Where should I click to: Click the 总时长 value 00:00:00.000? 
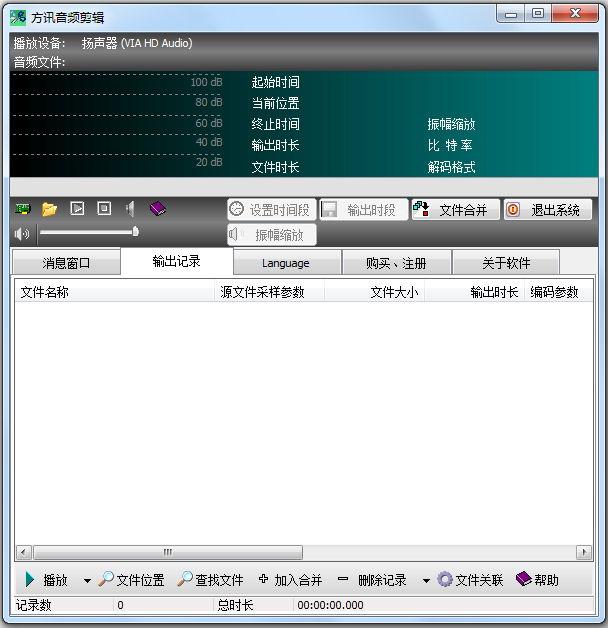[330, 605]
